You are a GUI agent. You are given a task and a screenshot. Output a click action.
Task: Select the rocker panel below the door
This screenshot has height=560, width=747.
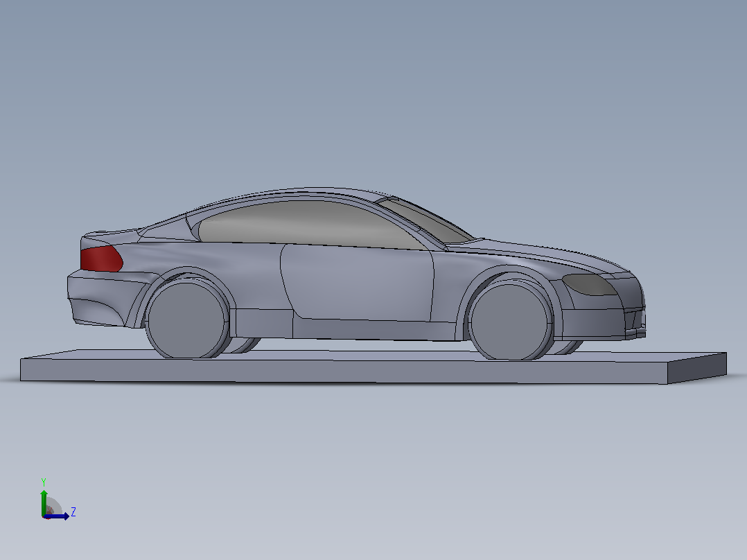pos(374,329)
